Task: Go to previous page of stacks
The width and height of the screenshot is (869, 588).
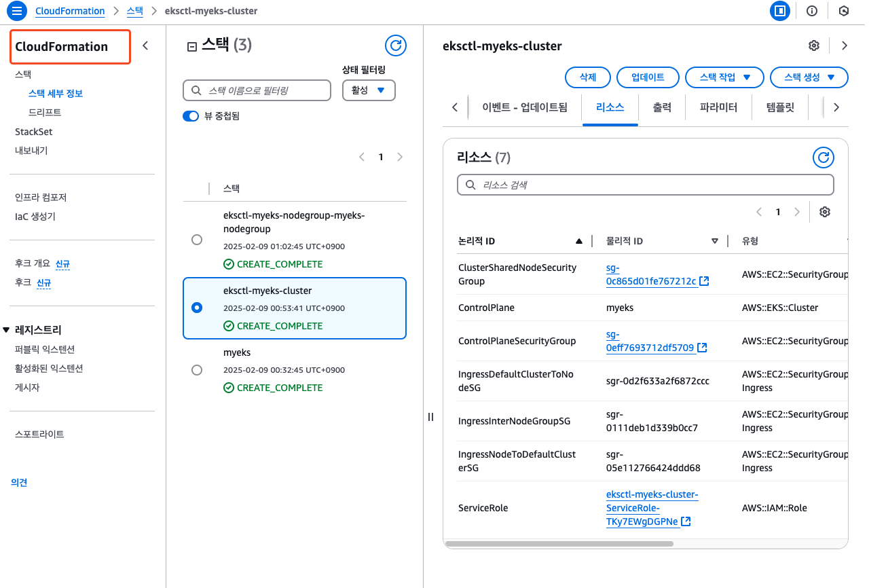Action: coord(362,157)
